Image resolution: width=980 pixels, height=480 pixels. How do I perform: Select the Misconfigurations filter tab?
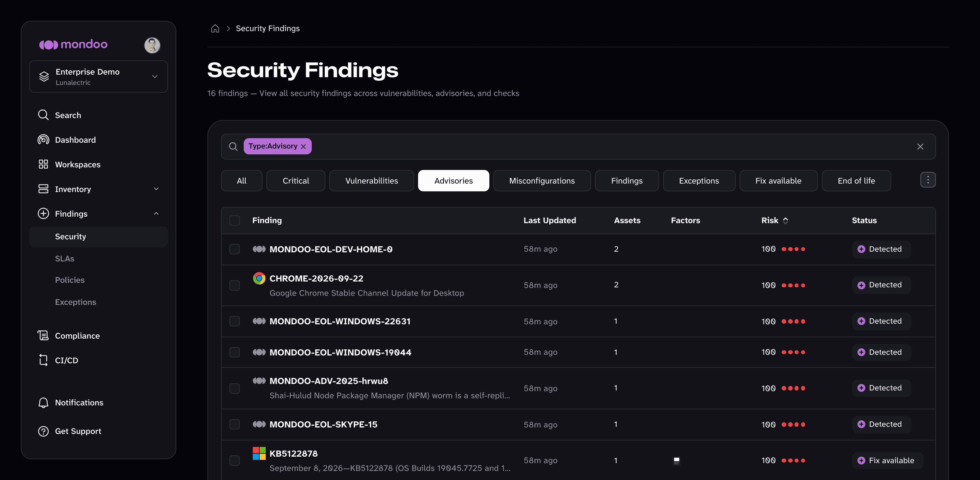[x=542, y=181]
